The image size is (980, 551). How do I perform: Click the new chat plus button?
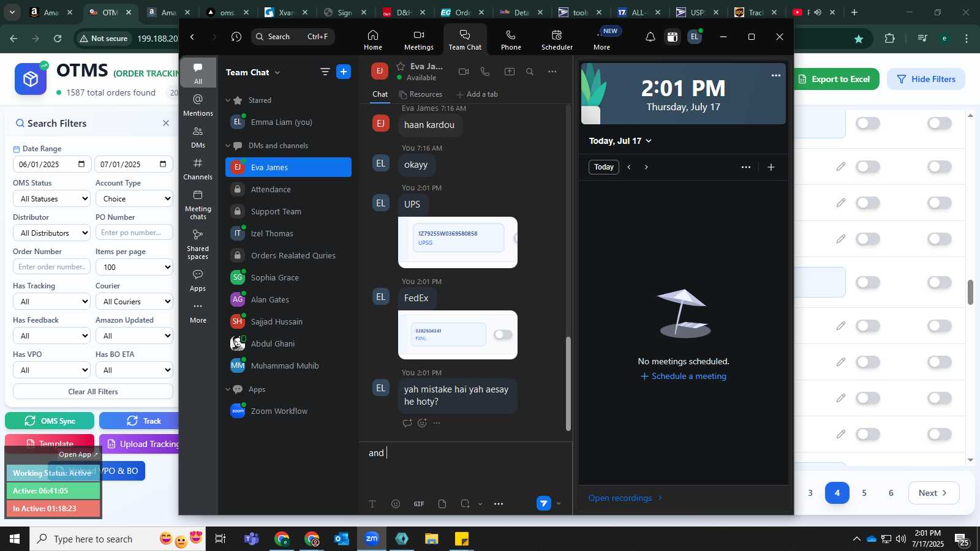[x=344, y=72]
